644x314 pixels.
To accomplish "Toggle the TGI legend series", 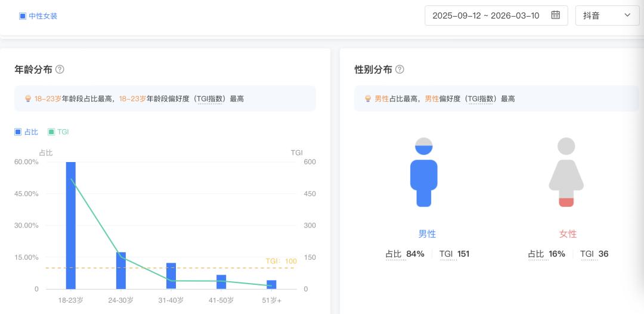I will pyautogui.click(x=58, y=132).
